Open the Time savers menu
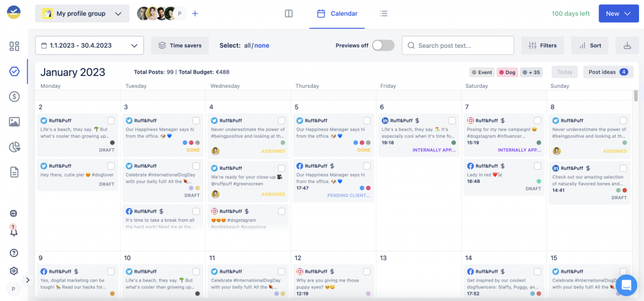644x301 pixels. (179, 45)
